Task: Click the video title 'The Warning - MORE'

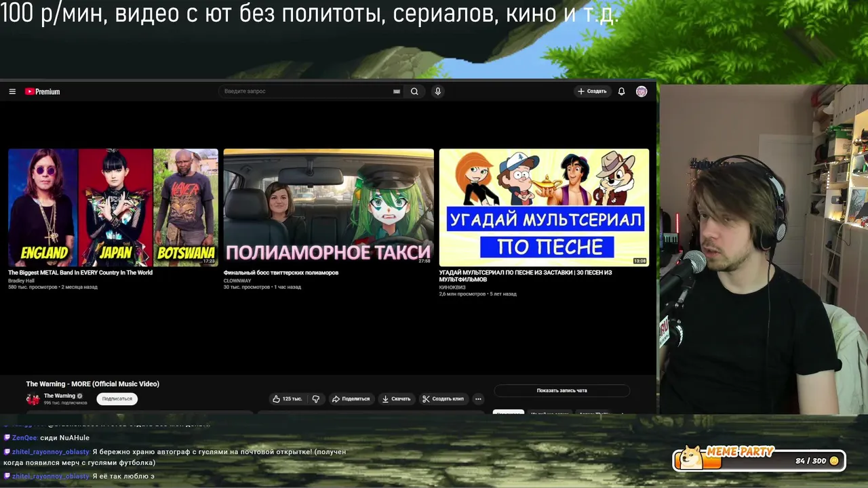Action: [92, 384]
